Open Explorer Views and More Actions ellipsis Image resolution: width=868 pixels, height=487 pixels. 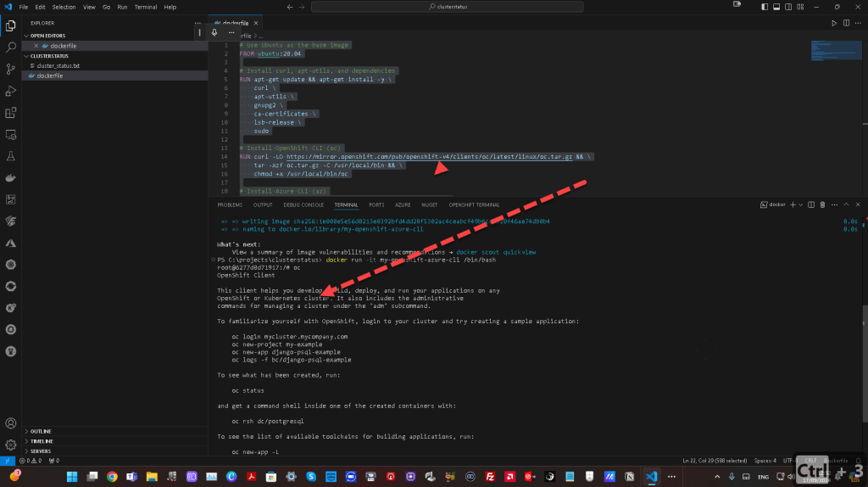tap(198, 23)
